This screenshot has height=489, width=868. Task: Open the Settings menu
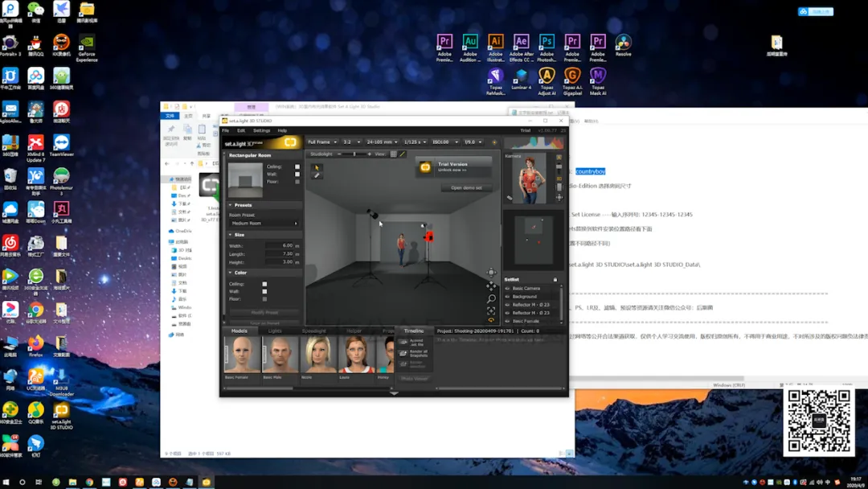(262, 131)
